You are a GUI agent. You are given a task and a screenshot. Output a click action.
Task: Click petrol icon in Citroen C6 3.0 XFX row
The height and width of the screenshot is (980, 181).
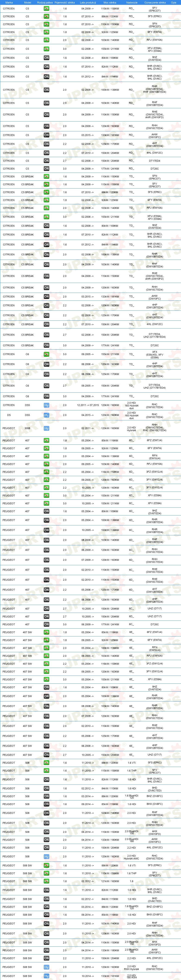click(46, 355)
